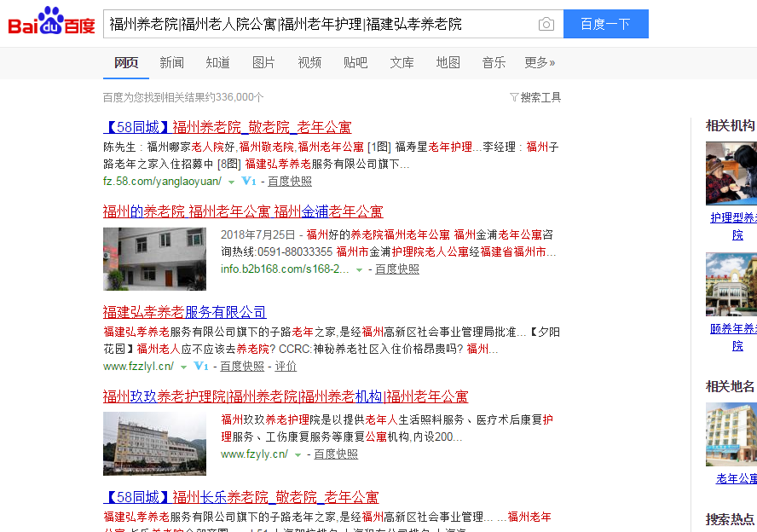Image resolution: width=757 pixels, height=532 pixels.
Task: Open 百度快照 for www.fzzlyl.cn result
Action: tap(242, 367)
